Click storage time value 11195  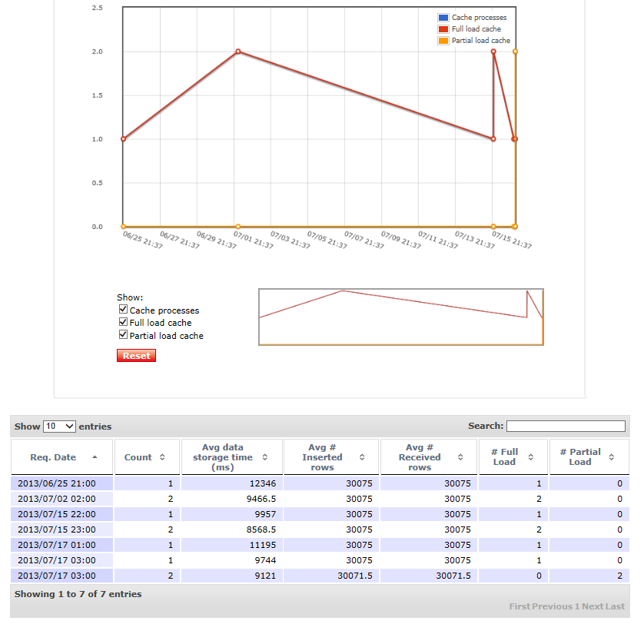[x=263, y=545]
